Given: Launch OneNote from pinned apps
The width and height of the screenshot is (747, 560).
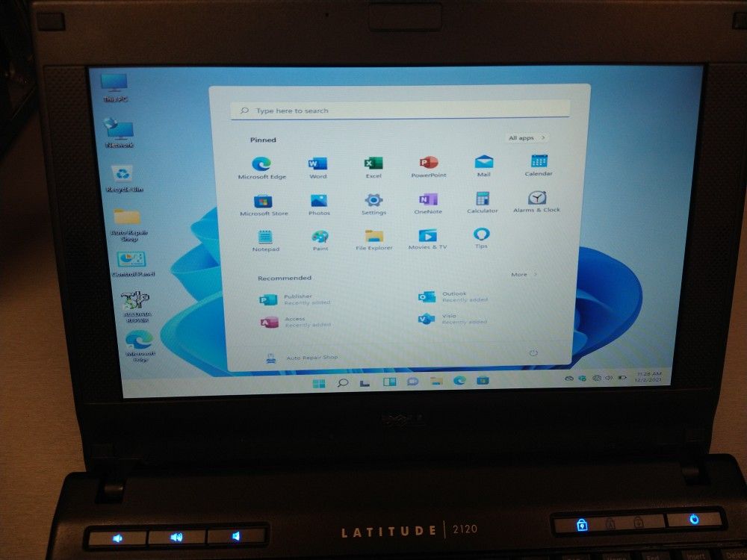Looking at the screenshot, I should [428, 203].
